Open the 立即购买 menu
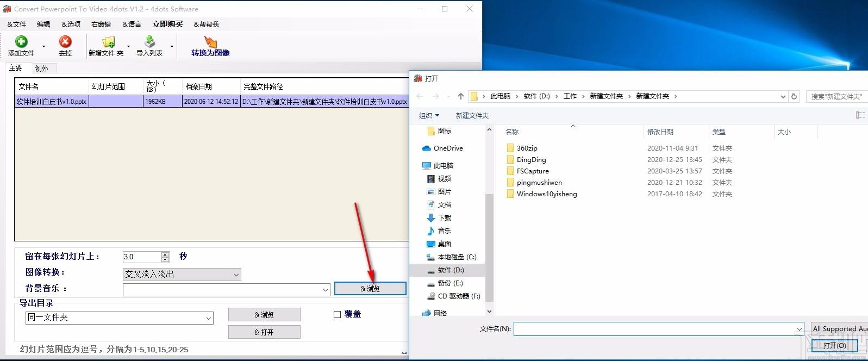This screenshot has height=361, width=868. point(167,24)
